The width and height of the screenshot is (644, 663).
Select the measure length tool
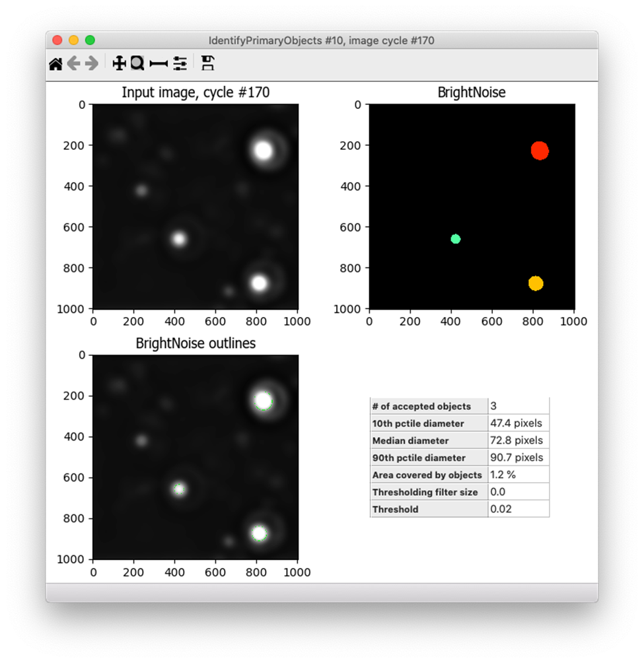(159, 64)
